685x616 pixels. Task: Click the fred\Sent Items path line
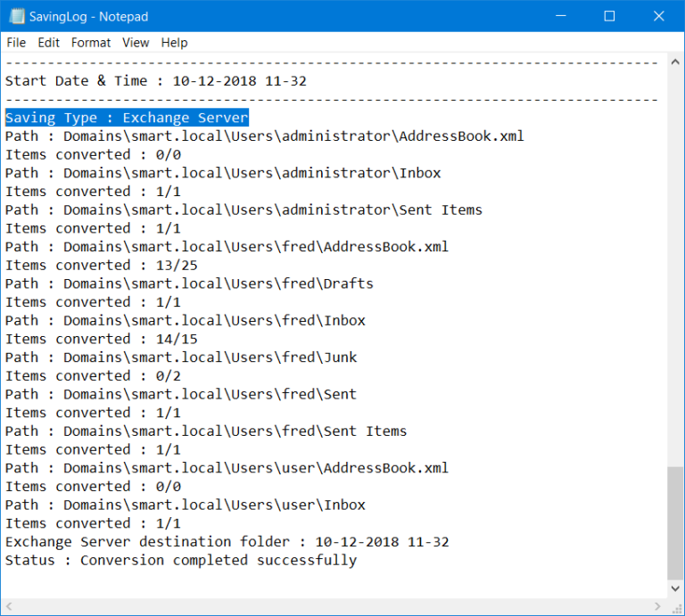(206, 431)
